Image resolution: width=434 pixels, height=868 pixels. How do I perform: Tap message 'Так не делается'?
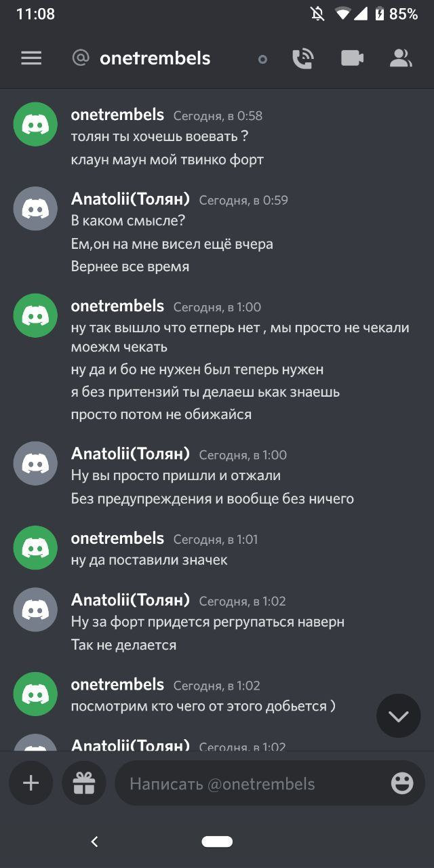123,645
